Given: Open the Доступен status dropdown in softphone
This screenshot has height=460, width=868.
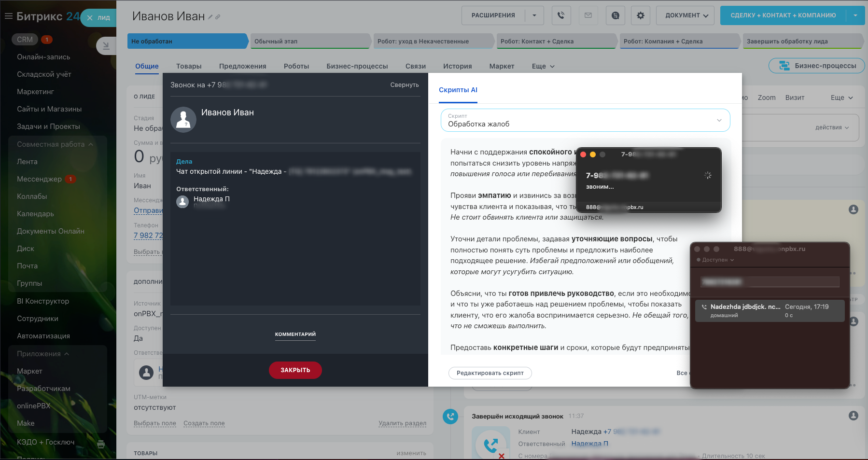Looking at the screenshot, I should click(x=715, y=260).
